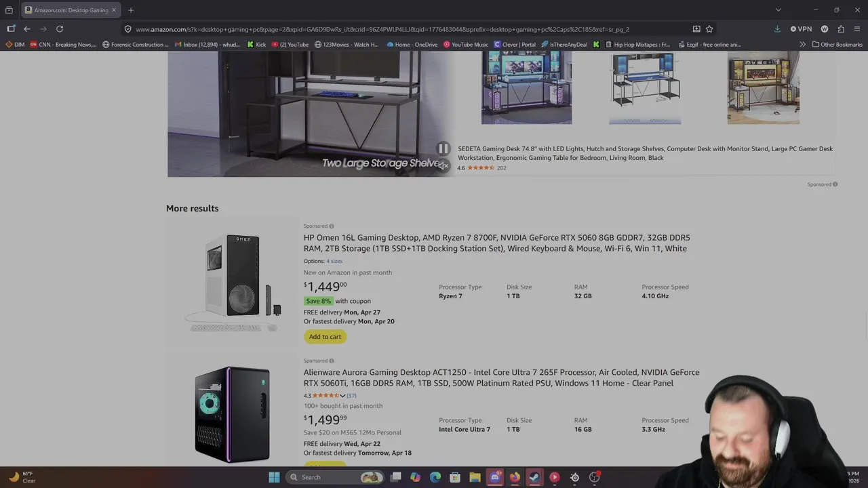Open the 123Movies bookmark
Viewport: 868px width, 488px height.
pos(347,45)
